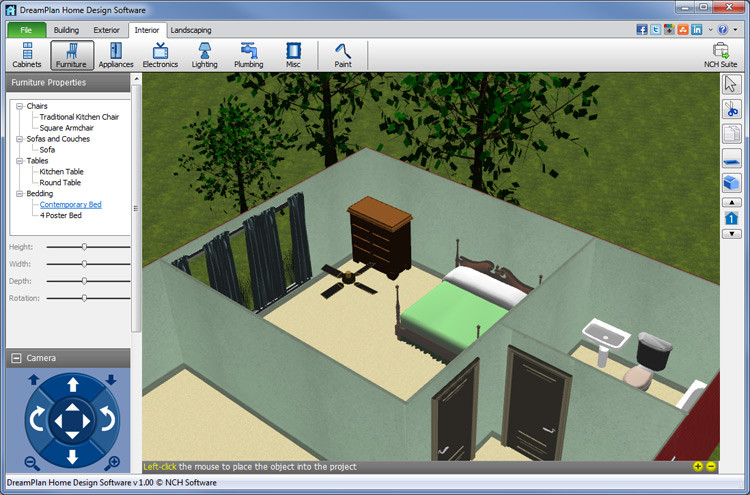Switch to the Landscaping tab
The image size is (750, 495).
coord(191,30)
